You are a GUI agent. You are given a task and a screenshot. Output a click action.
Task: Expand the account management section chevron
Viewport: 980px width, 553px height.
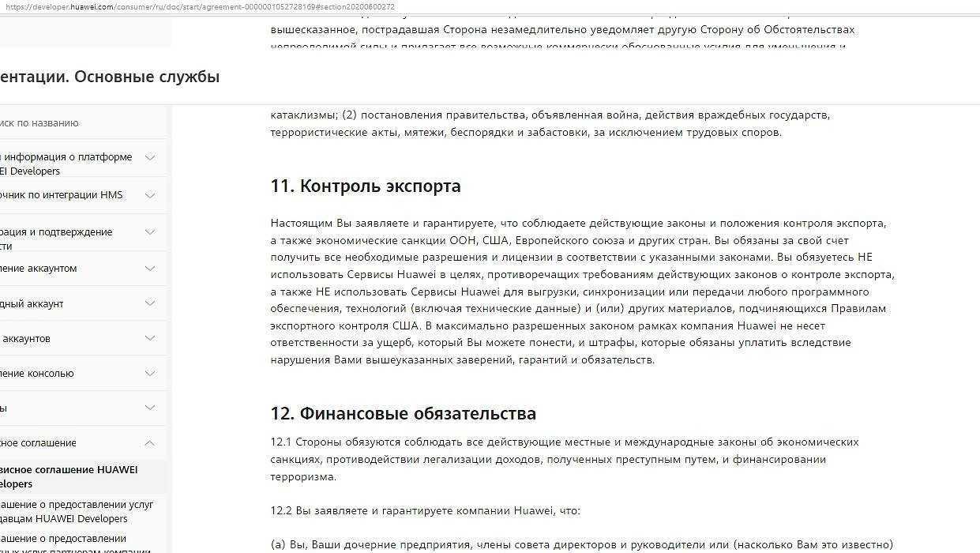pyautogui.click(x=149, y=269)
